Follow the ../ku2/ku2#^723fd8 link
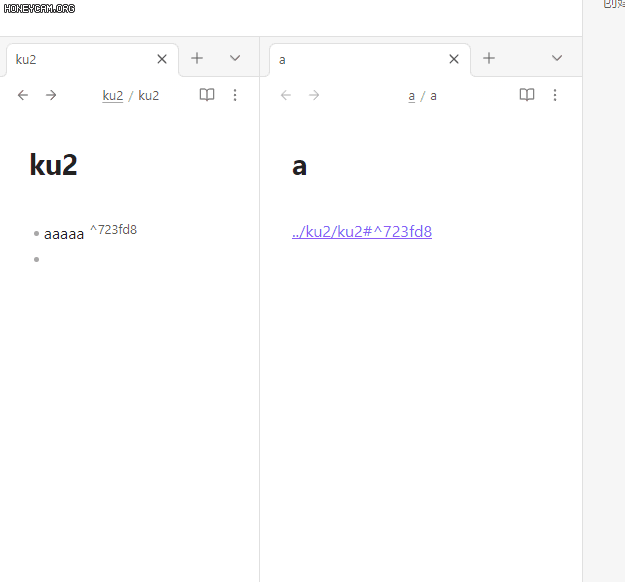The image size is (625, 582). click(362, 232)
